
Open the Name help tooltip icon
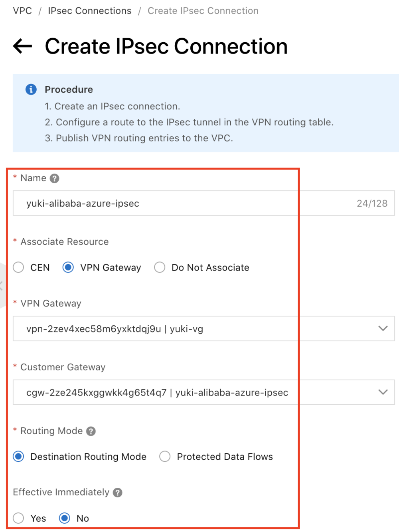(55, 178)
